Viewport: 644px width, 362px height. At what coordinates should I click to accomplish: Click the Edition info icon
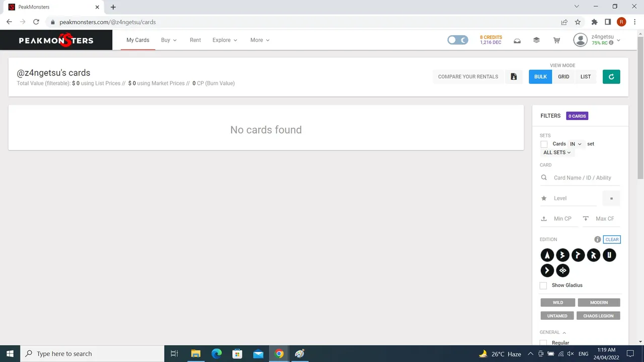coord(597,239)
